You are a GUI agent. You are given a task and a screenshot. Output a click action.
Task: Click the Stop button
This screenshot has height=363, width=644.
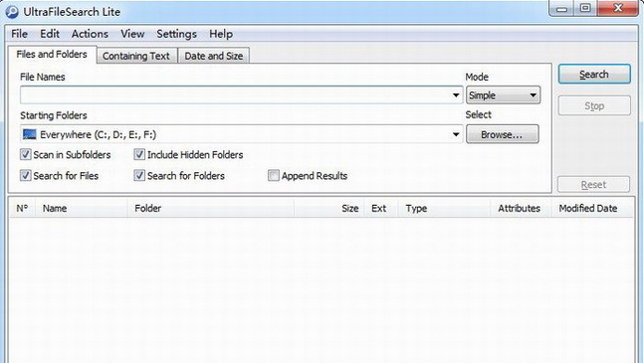pos(594,105)
